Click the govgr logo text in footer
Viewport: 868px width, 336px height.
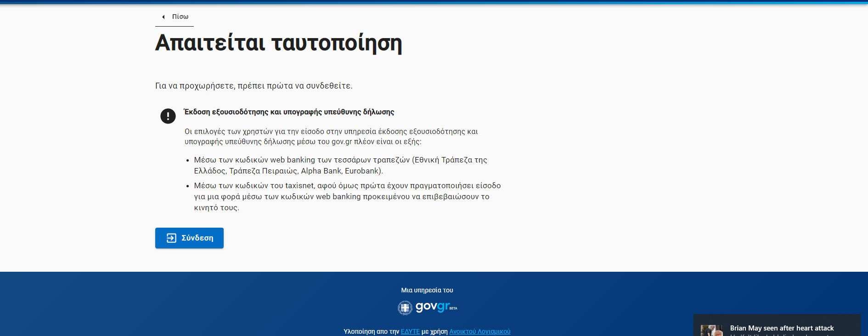pos(432,307)
